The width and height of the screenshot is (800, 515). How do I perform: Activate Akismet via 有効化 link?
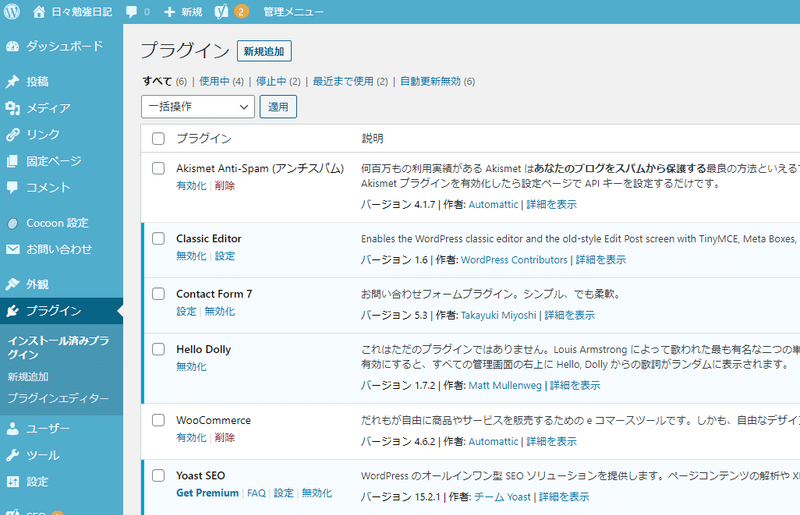tap(191, 186)
